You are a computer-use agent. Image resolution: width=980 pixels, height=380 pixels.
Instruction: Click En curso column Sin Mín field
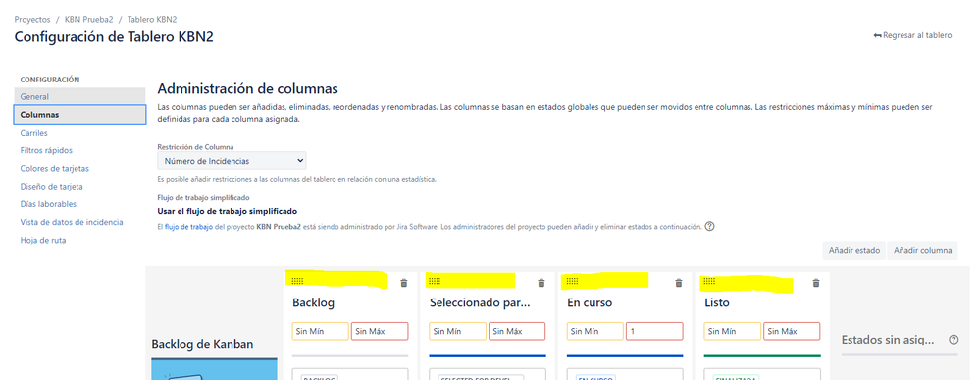595,331
